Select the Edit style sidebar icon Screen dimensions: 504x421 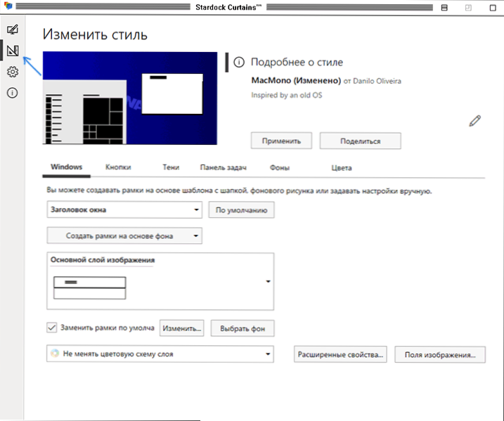[13, 51]
